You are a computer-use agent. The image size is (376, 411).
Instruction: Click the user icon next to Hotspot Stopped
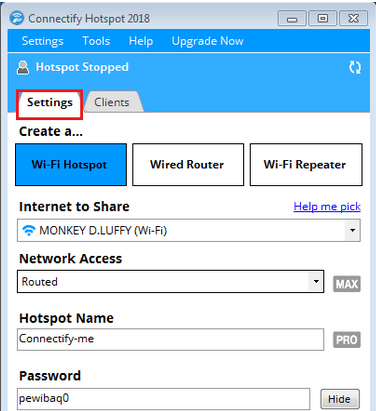tap(23, 68)
